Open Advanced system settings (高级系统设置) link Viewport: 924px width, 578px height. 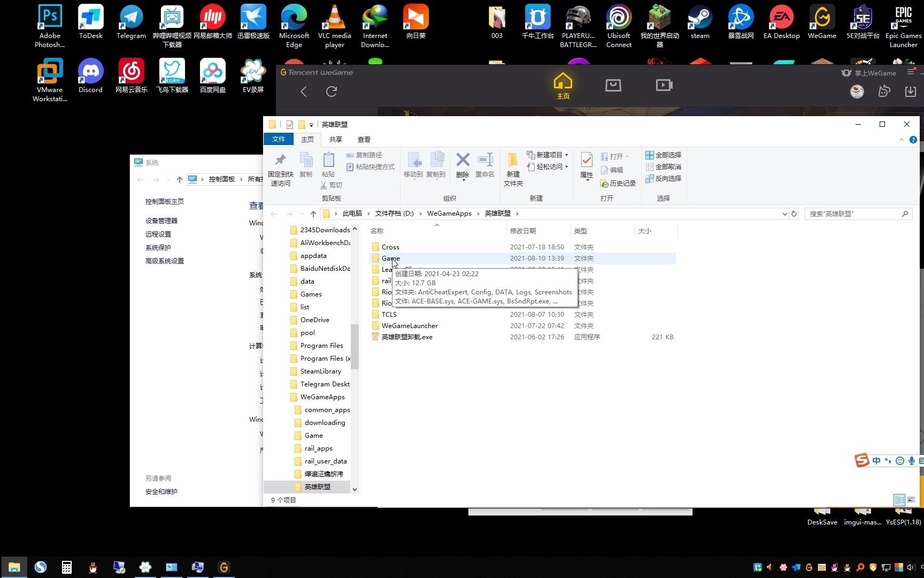point(165,261)
